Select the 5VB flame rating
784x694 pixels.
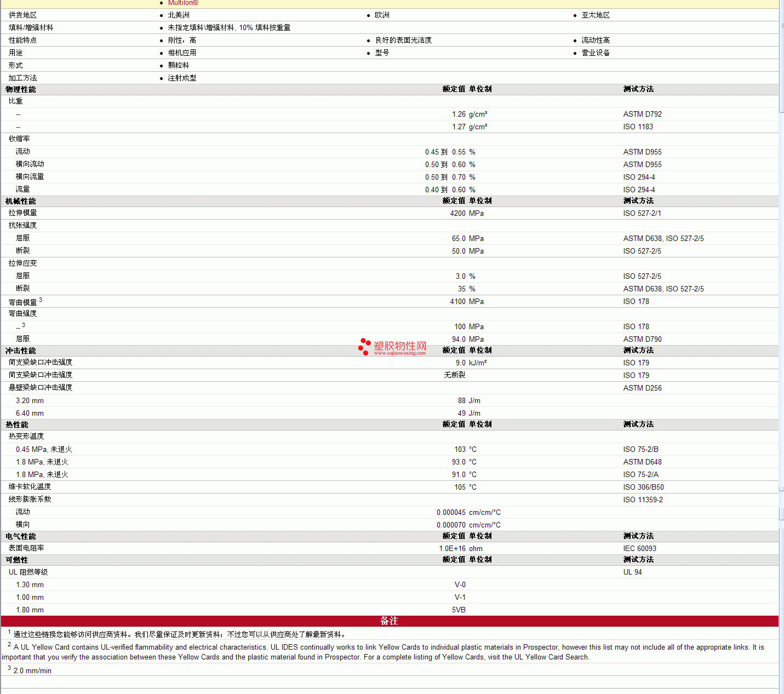(459, 610)
